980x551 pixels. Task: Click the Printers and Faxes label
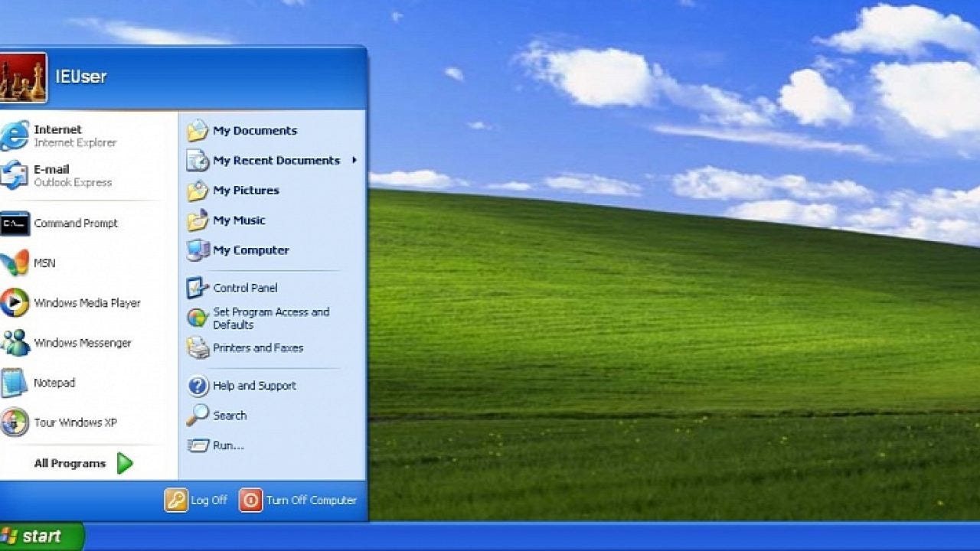258,347
